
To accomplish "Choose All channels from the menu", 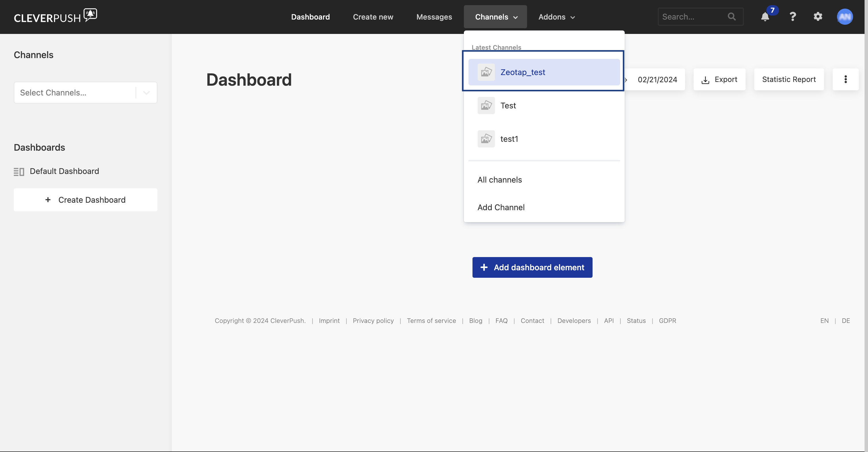I will [x=499, y=180].
